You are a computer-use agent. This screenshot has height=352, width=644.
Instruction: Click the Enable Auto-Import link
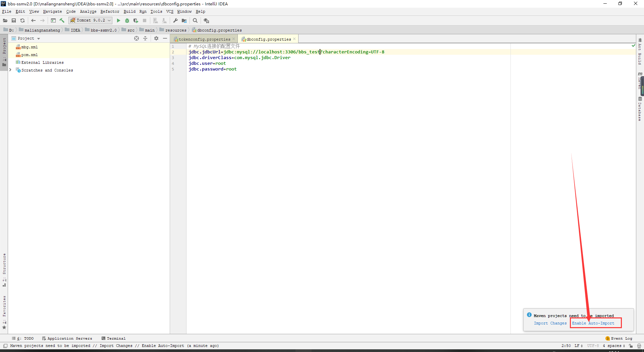[593, 323]
